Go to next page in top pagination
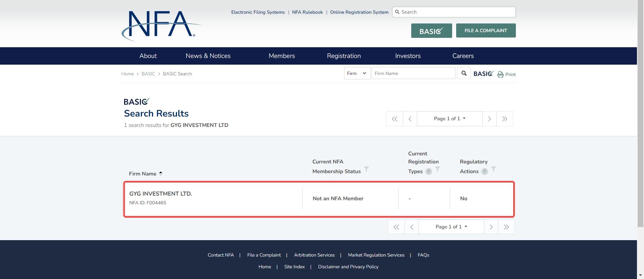This screenshot has width=644, height=279. (x=489, y=119)
